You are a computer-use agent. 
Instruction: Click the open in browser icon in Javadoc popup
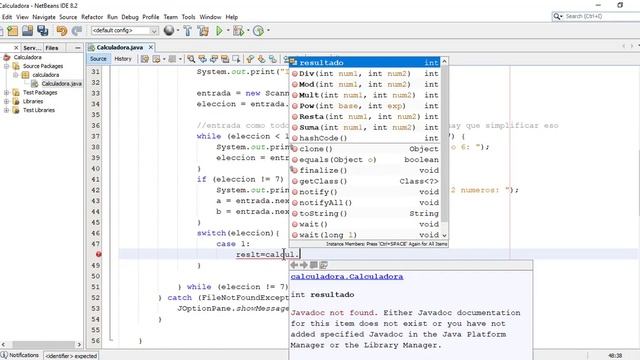314,265
